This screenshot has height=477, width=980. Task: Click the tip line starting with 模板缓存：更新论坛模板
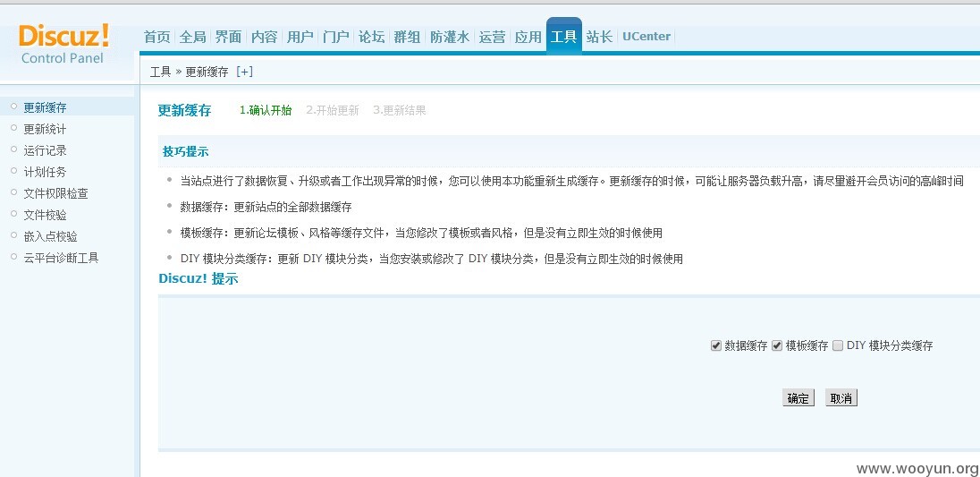click(x=421, y=234)
